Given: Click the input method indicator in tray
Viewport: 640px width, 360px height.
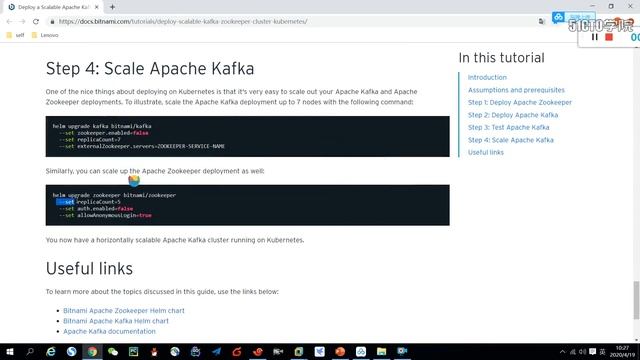Looking at the screenshot, I should pos(602,352).
